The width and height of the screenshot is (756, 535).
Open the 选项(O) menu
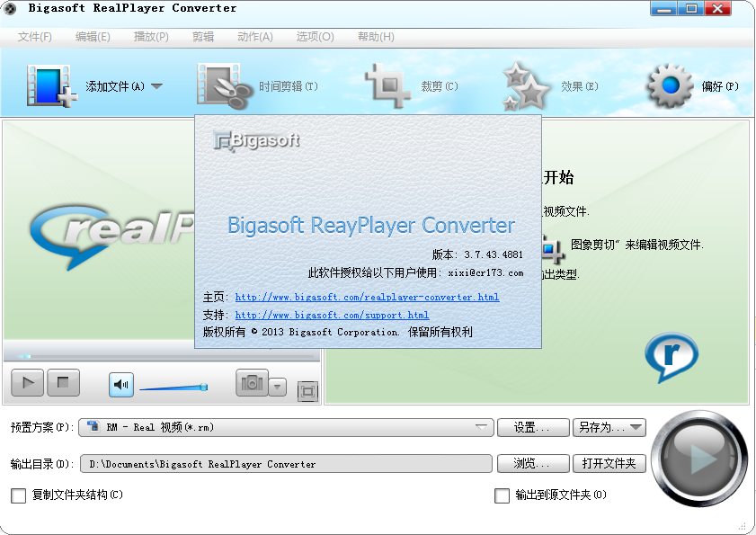315,37
